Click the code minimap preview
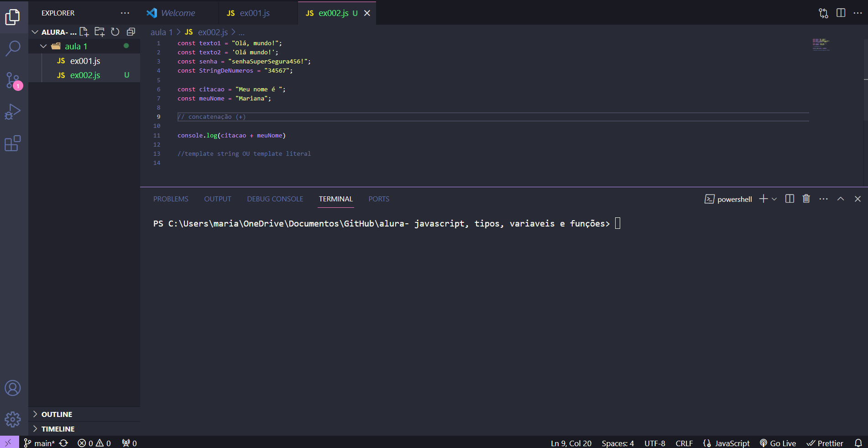The height and width of the screenshot is (448, 868). pos(821,44)
